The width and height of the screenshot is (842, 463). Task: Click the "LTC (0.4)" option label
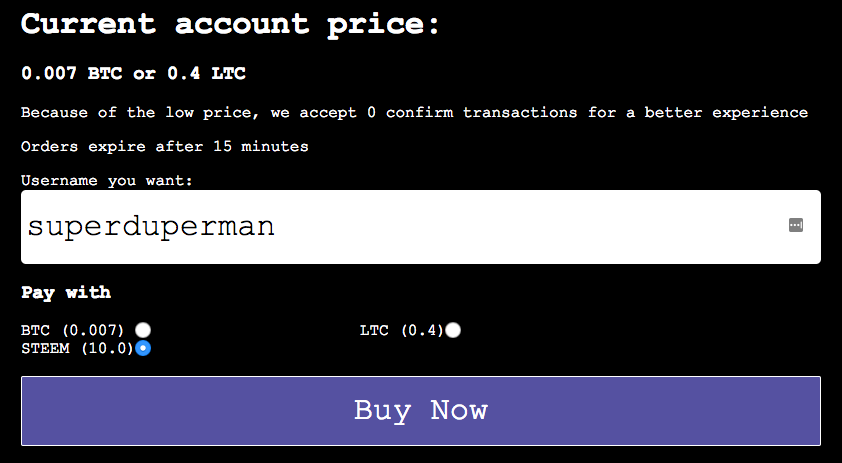[x=401, y=330]
